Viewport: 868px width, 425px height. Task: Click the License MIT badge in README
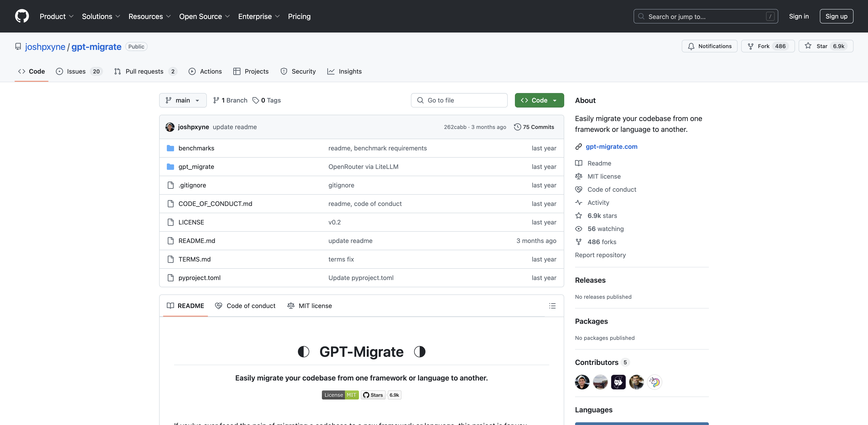(340, 395)
